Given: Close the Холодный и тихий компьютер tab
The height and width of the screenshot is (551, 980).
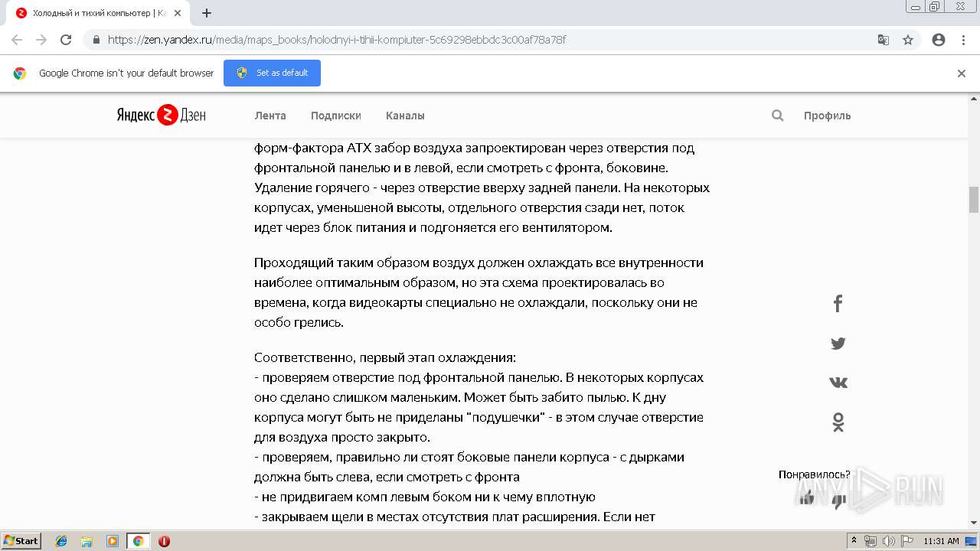Looking at the screenshot, I should point(178,13).
